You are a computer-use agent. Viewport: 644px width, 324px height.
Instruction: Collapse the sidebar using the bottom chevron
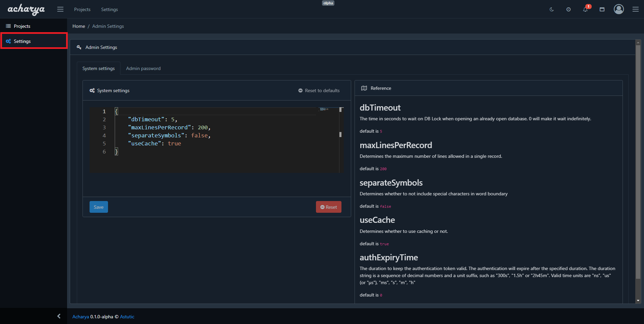(x=59, y=316)
